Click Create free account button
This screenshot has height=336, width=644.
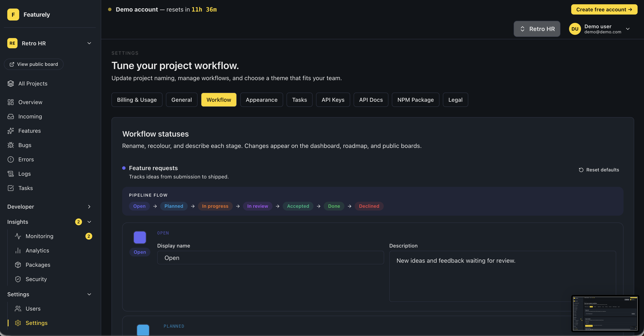pos(604,9)
